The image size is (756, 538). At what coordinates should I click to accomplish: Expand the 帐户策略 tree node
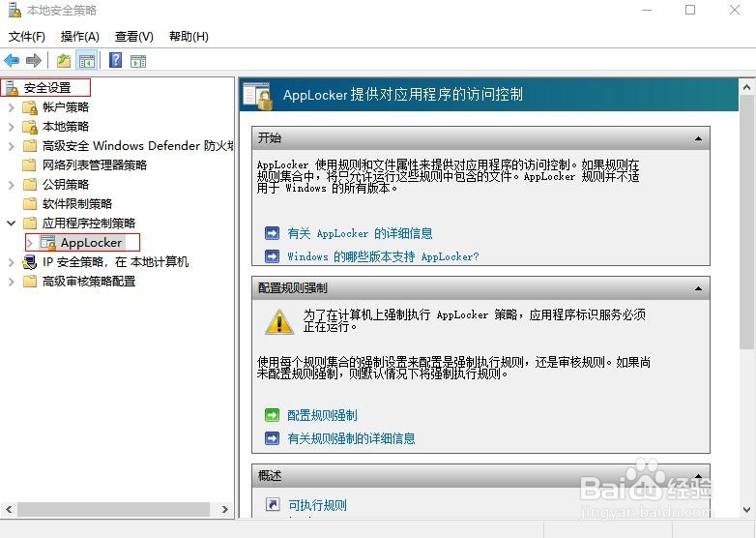coord(12,107)
